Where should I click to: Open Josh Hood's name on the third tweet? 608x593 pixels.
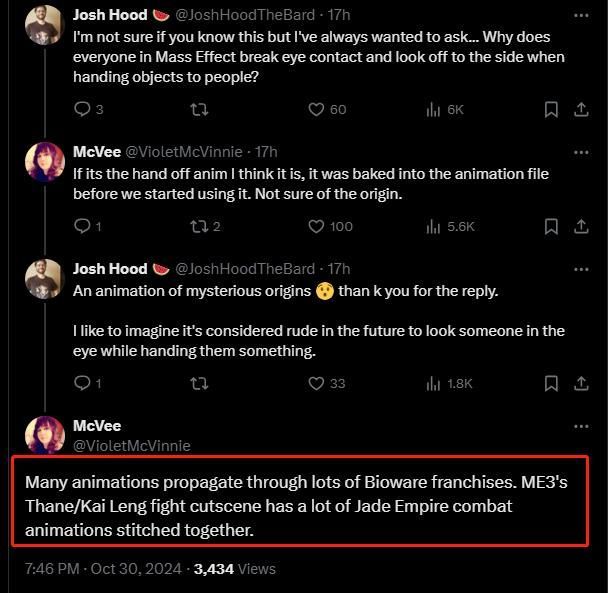pyautogui.click(x=109, y=268)
